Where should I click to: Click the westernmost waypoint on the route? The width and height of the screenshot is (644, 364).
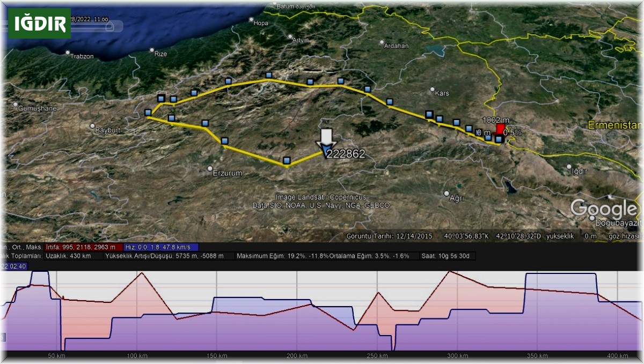pos(148,112)
